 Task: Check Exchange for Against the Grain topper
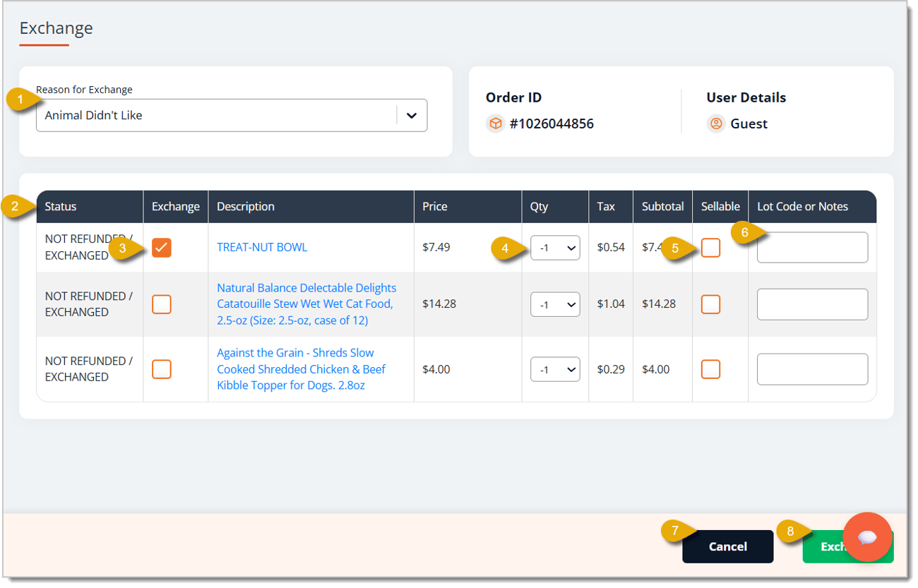[x=162, y=369]
